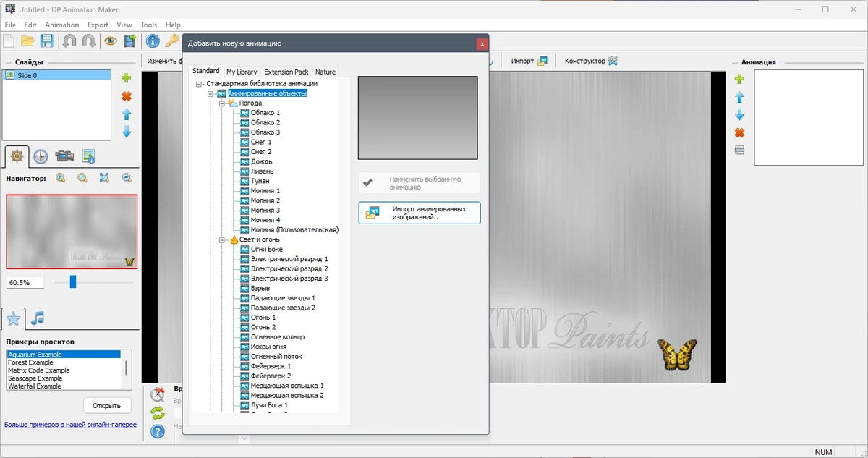This screenshot has height=458, width=868.
Task: Collapse the Свет и огонь tree branch
Action: (x=222, y=239)
